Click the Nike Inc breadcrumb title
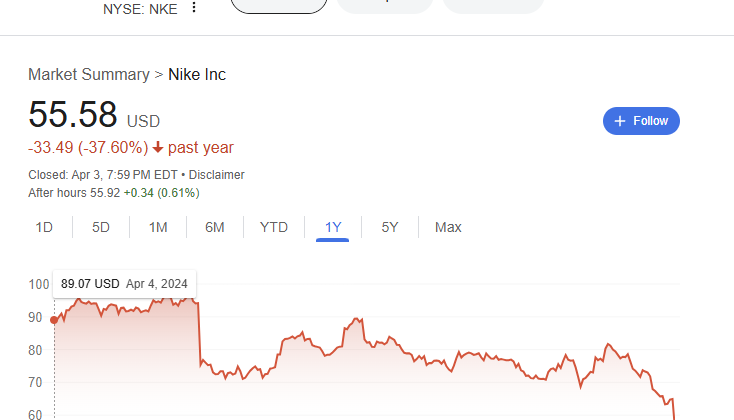This screenshot has width=734, height=420. click(197, 74)
